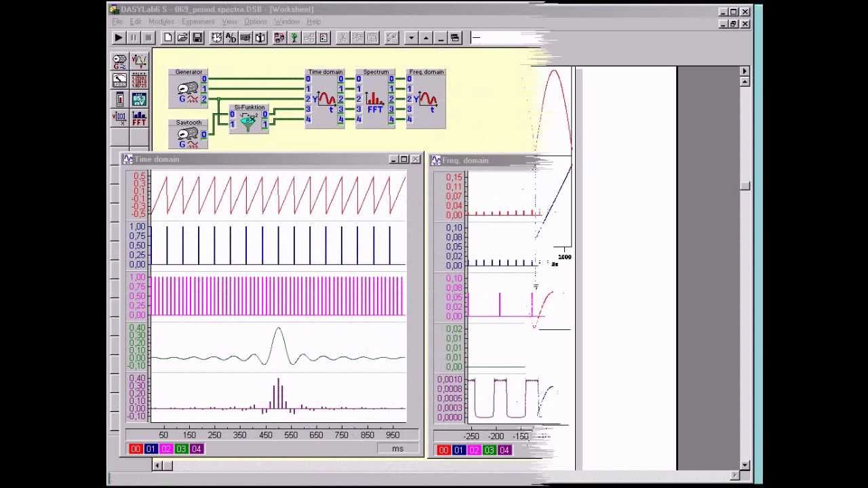Image resolution: width=868 pixels, height=488 pixels.
Task: Stop the measurement
Action: pyautogui.click(x=148, y=38)
